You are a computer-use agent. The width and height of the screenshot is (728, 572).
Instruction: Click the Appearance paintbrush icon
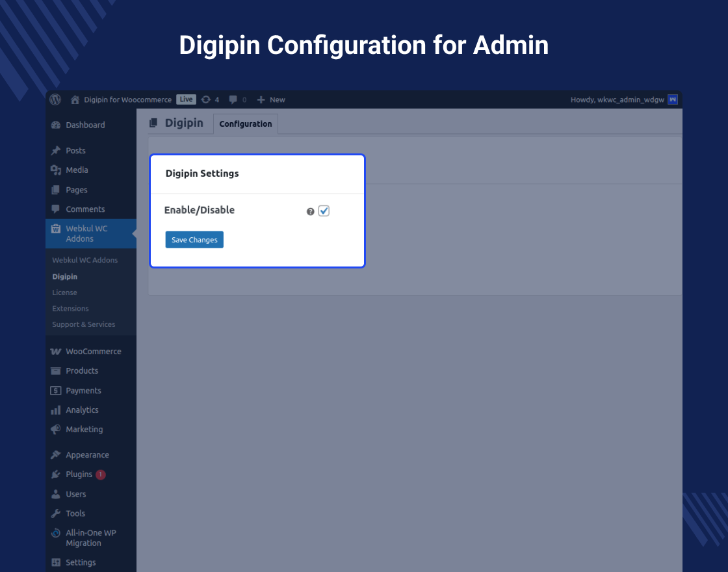(x=56, y=455)
